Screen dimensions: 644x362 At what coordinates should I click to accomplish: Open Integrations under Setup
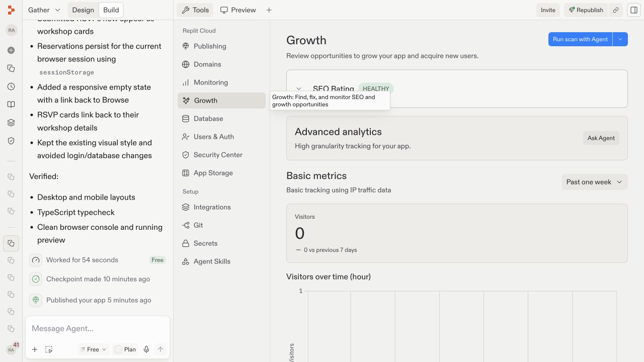click(x=221, y=207)
